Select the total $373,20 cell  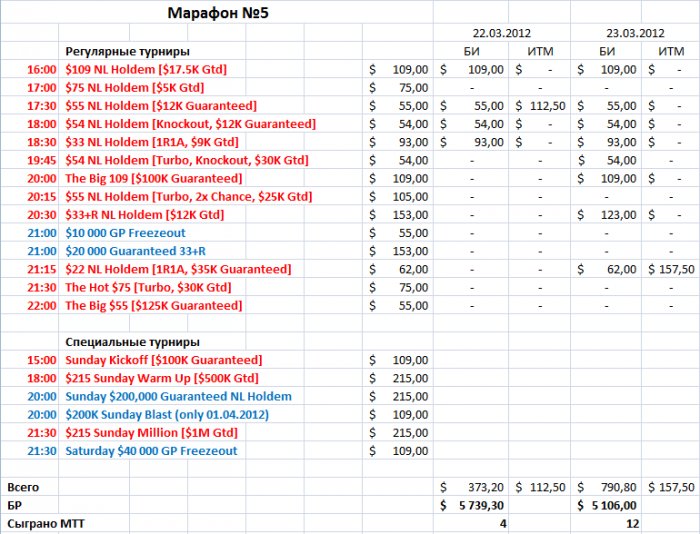click(471, 487)
